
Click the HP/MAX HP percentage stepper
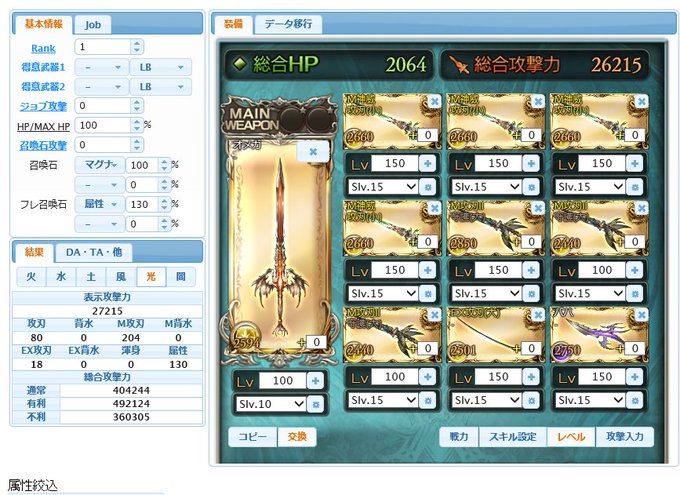click(137, 125)
